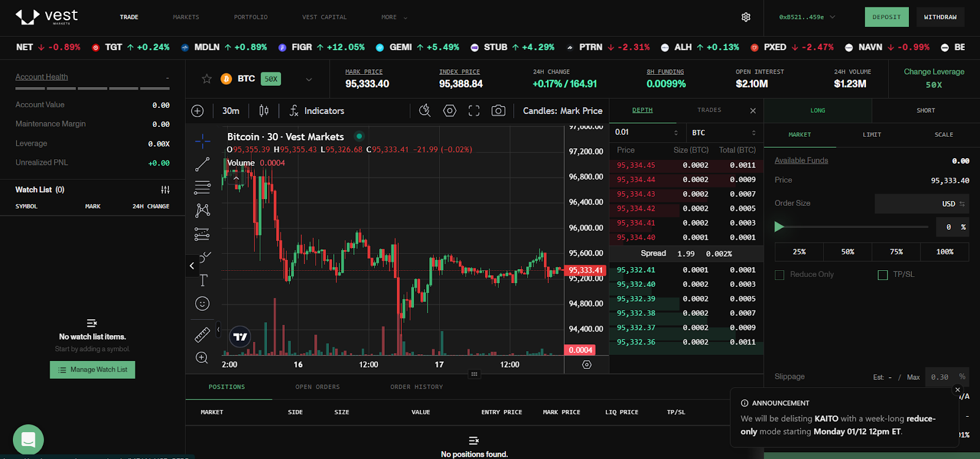Open the MORE menu dropdown

coord(394,17)
